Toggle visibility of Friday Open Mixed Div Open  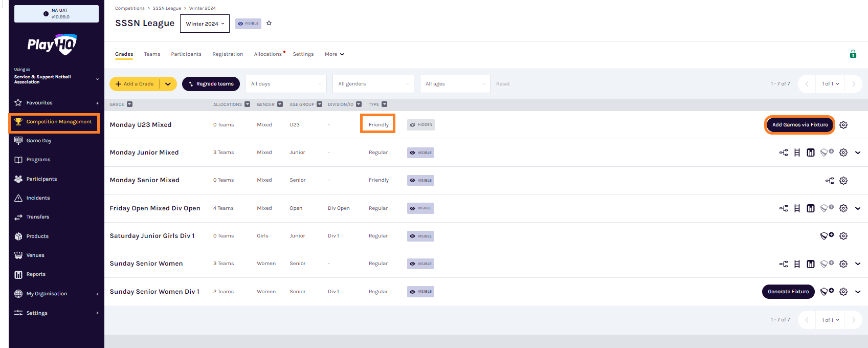pyautogui.click(x=420, y=208)
